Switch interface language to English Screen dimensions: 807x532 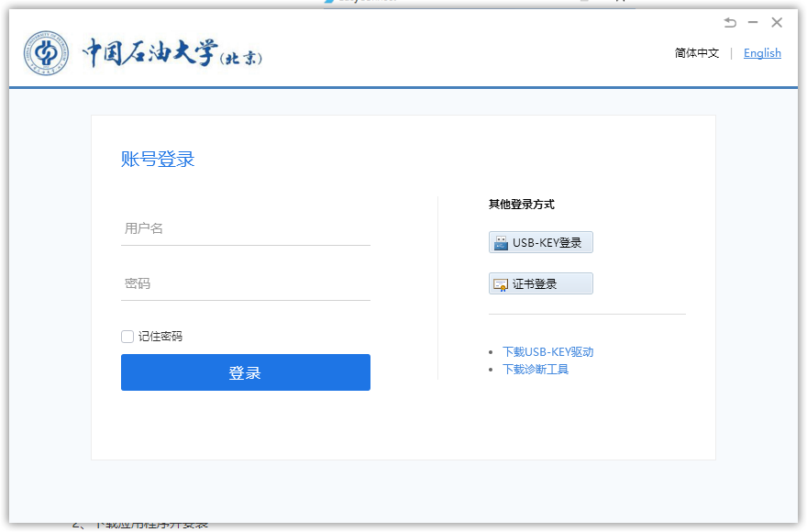pos(762,52)
